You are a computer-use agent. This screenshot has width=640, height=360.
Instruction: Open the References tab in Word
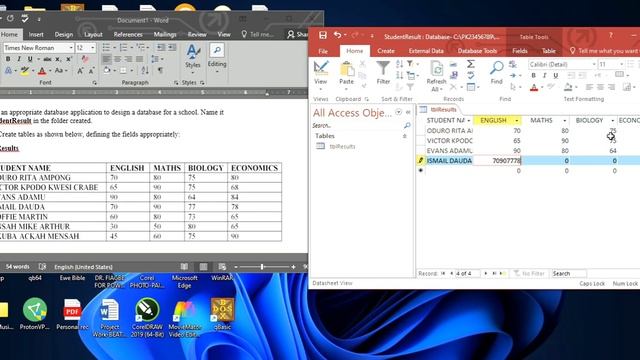pyautogui.click(x=128, y=34)
